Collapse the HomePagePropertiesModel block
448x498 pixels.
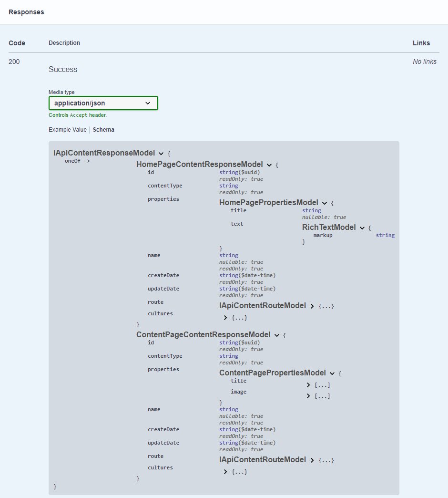pos(324,203)
